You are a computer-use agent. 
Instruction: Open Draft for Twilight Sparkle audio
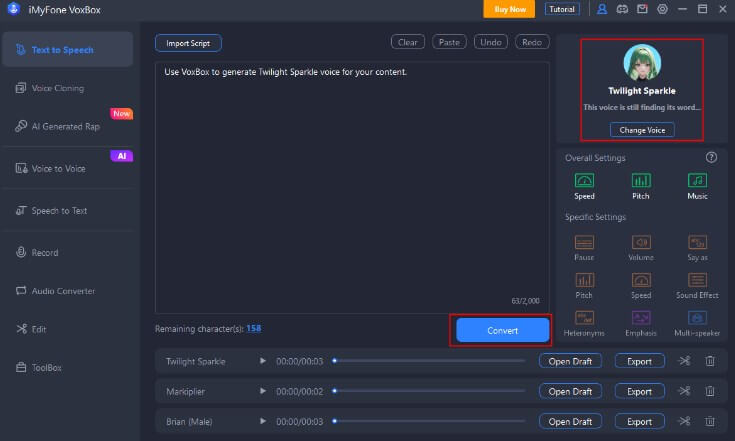coord(570,361)
